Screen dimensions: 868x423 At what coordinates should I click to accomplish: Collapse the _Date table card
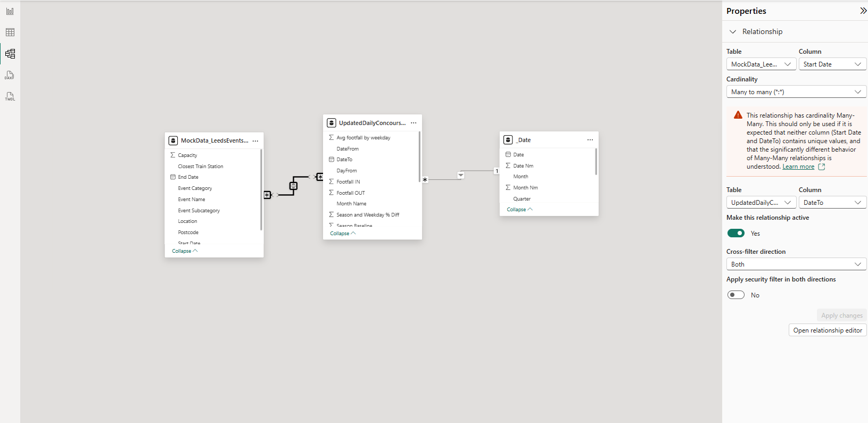pyautogui.click(x=519, y=210)
